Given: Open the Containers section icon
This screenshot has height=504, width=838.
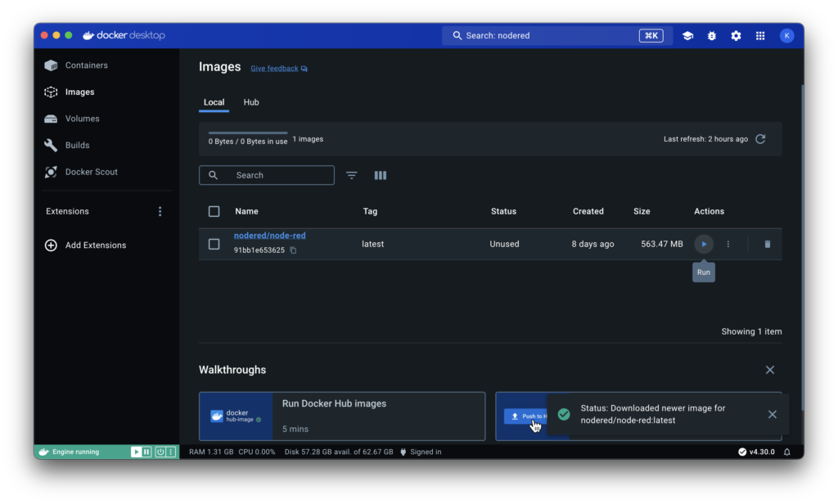Looking at the screenshot, I should point(51,65).
